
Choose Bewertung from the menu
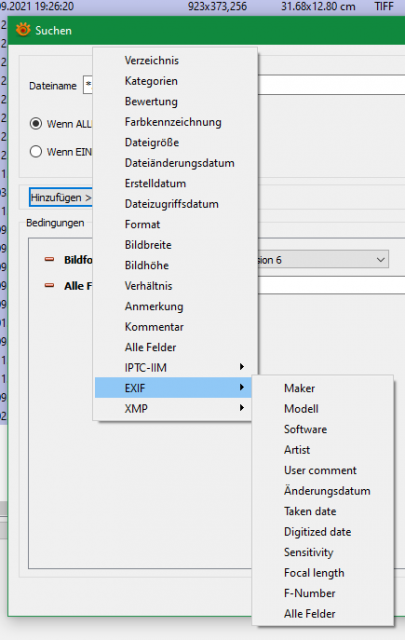(x=151, y=102)
